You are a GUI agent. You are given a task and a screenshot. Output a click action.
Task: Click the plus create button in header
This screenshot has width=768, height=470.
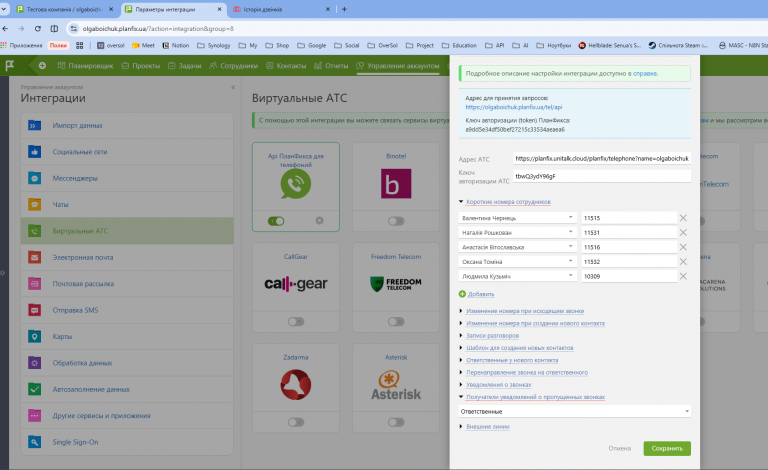pos(42,66)
